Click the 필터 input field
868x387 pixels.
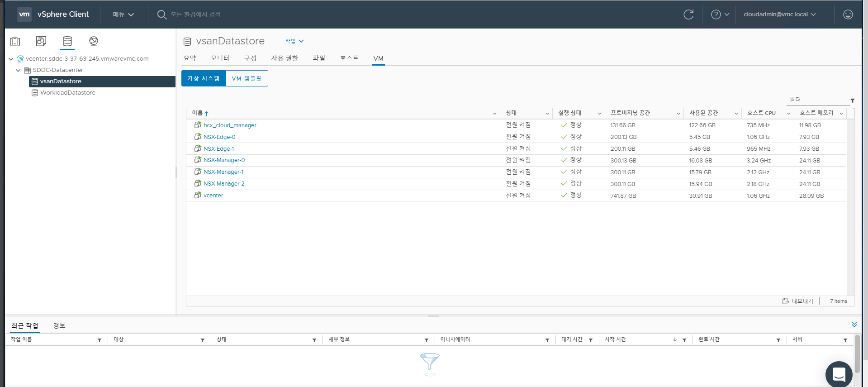(818, 100)
